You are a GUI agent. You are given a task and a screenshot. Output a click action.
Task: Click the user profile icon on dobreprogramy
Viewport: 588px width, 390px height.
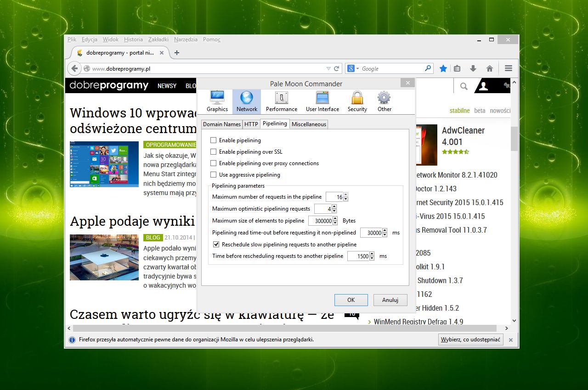point(483,86)
